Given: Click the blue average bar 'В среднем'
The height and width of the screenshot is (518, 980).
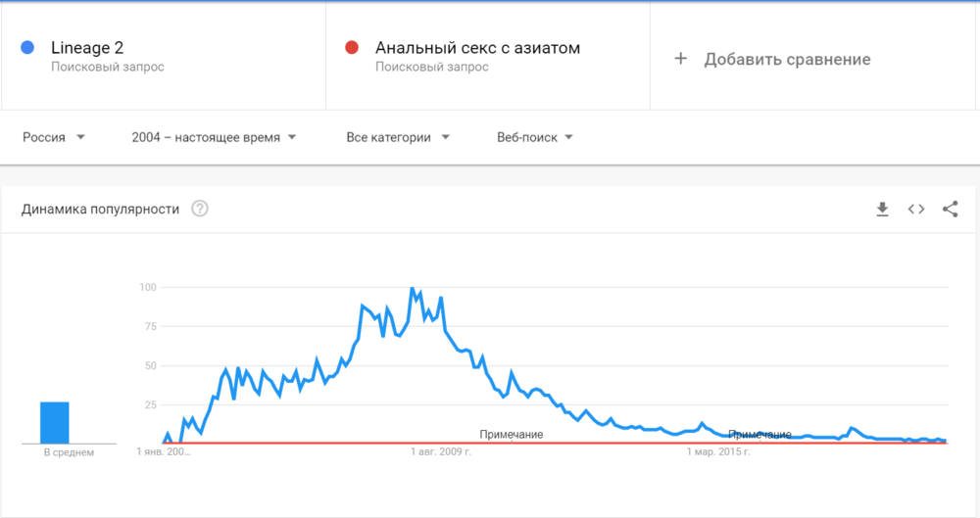Looking at the screenshot, I should [55, 423].
